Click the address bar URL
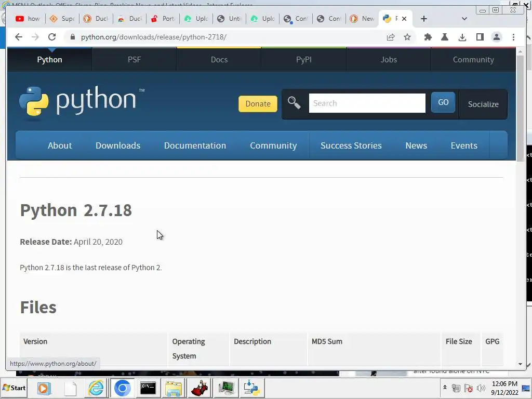The width and height of the screenshot is (532, 399). pos(154,37)
